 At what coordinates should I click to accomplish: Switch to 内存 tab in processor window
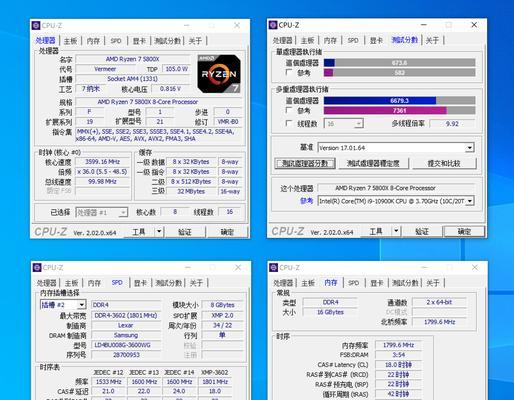[93, 41]
